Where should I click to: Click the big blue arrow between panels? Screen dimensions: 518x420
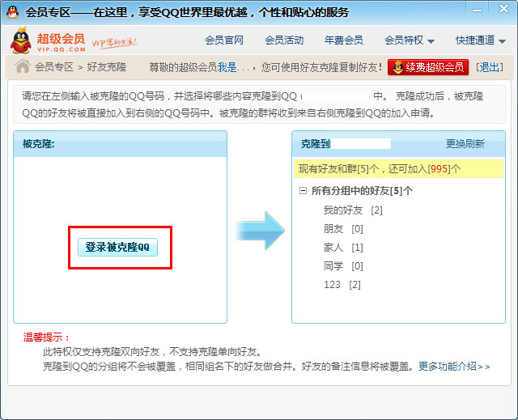pyautogui.click(x=261, y=230)
